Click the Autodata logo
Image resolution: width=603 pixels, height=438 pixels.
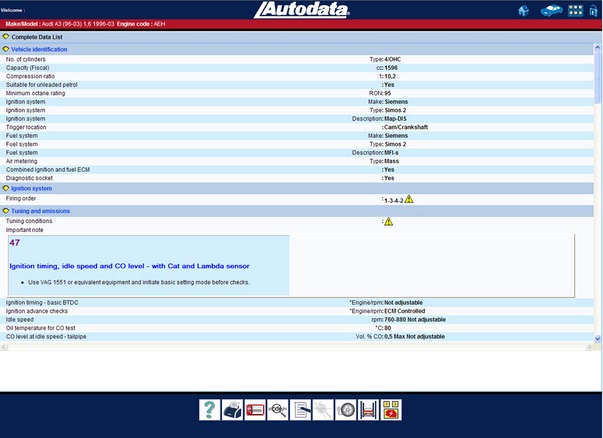302,10
